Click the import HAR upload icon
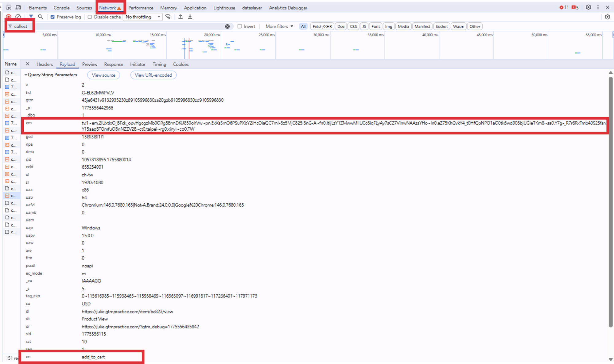 [x=181, y=17]
